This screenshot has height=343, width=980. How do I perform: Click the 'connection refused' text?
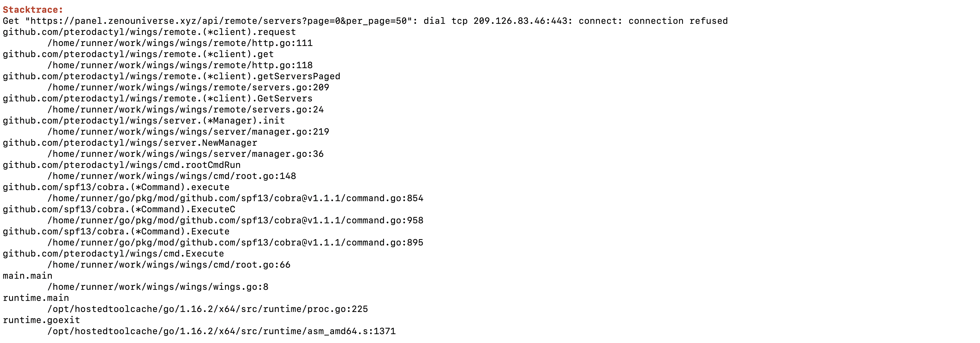point(678,21)
